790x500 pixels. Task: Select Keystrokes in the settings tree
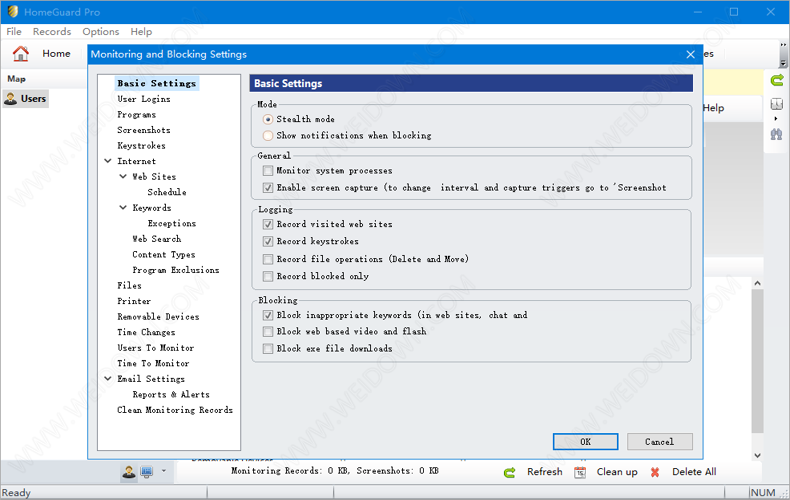tap(141, 146)
